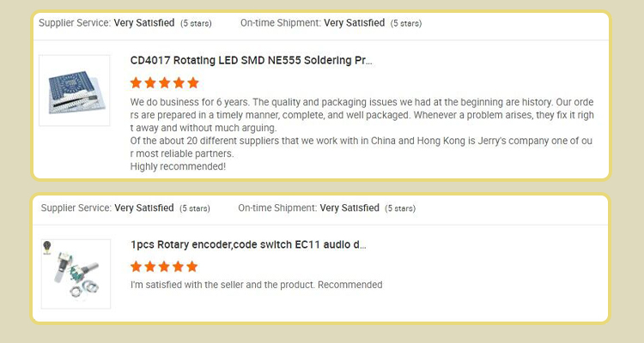Viewport: 644px width, 343px height.
Task: Click the first star of the CD4017 review rating
Action: click(136, 83)
